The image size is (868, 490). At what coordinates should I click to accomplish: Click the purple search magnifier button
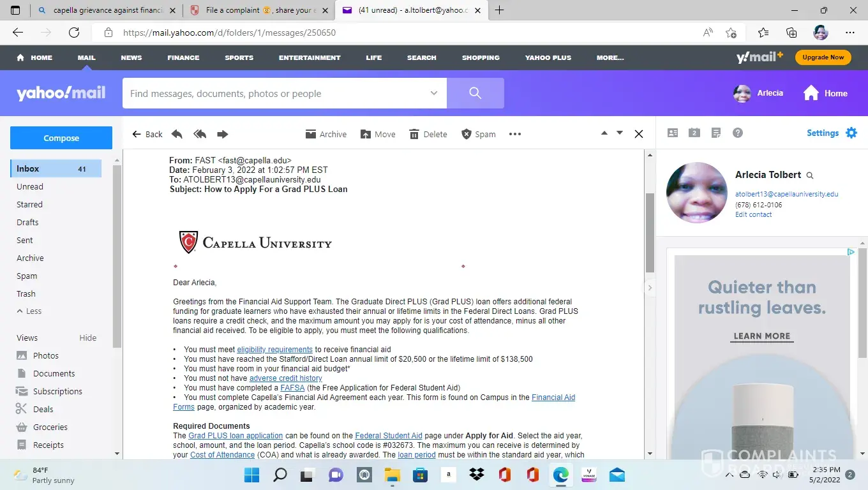coord(475,93)
